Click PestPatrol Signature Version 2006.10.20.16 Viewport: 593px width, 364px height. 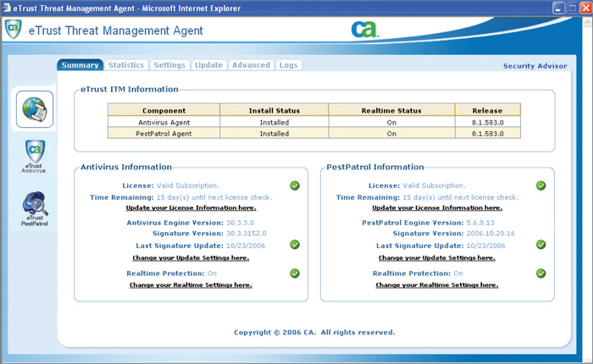pos(490,234)
